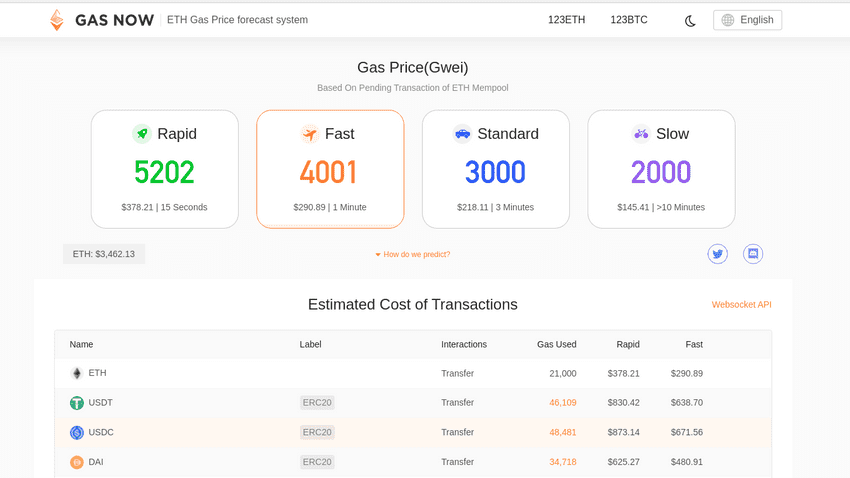Image resolution: width=850 pixels, height=478 pixels.
Task: Click the Name column header
Action: [81, 344]
